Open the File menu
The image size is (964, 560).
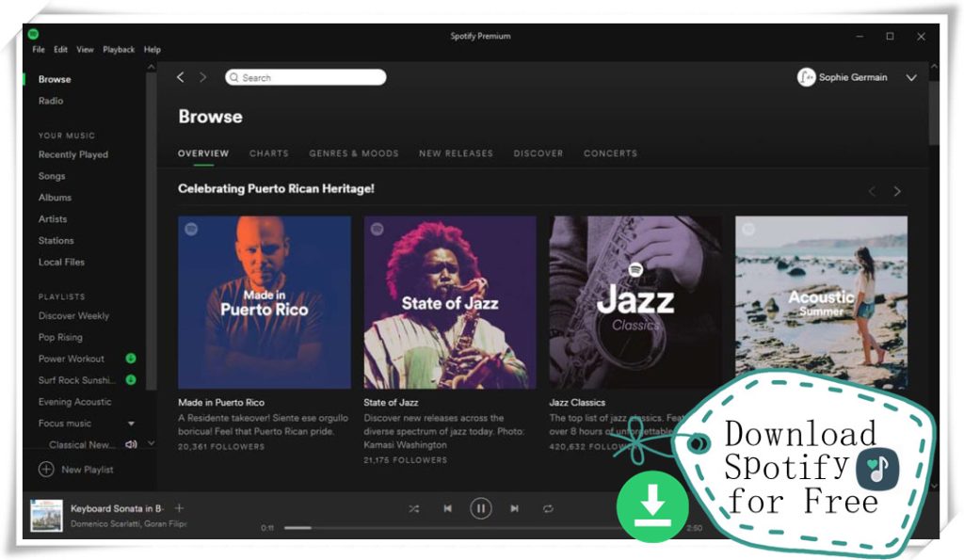point(38,50)
